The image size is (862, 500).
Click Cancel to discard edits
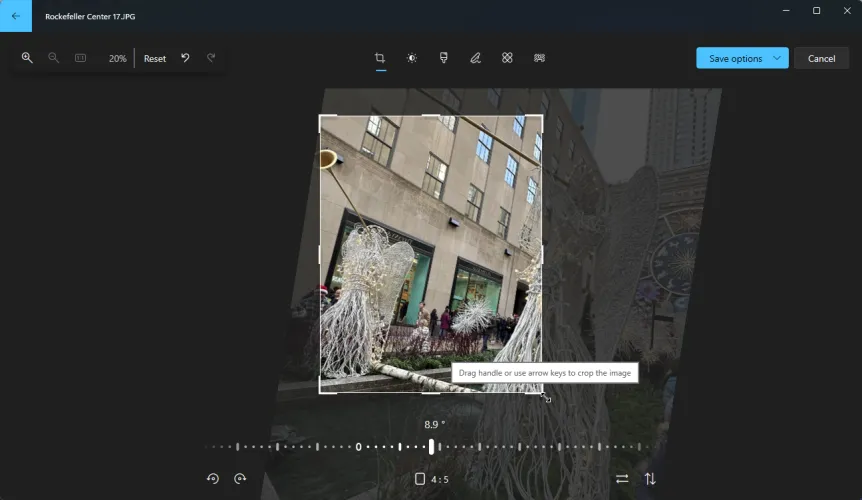click(821, 58)
